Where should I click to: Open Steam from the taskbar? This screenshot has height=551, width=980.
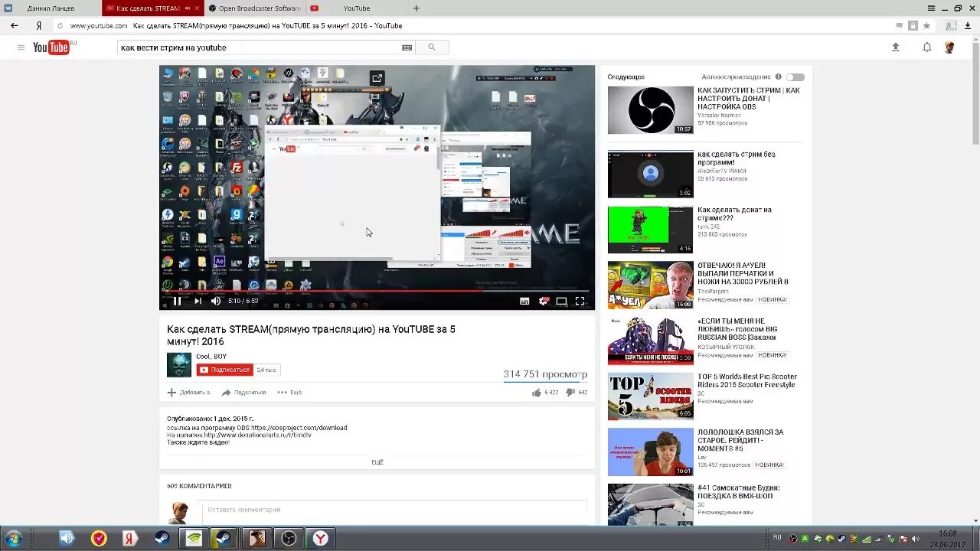[162, 538]
